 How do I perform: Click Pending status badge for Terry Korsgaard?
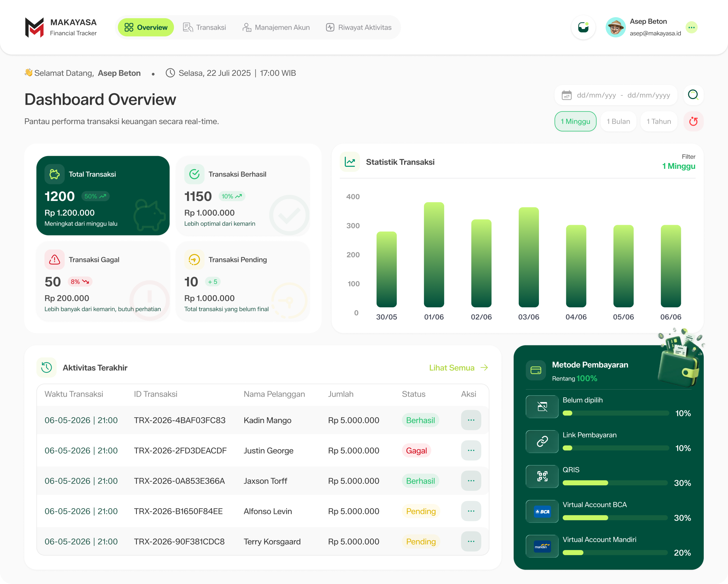(x=421, y=542)
